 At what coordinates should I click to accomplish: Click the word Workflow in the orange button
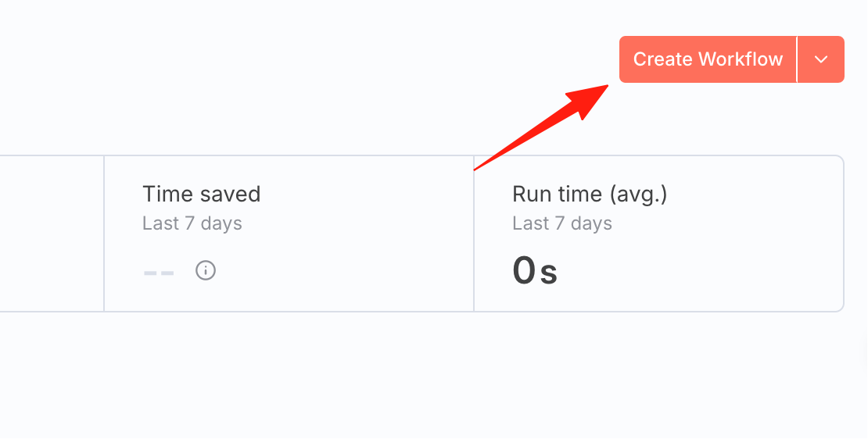(741, 59)
